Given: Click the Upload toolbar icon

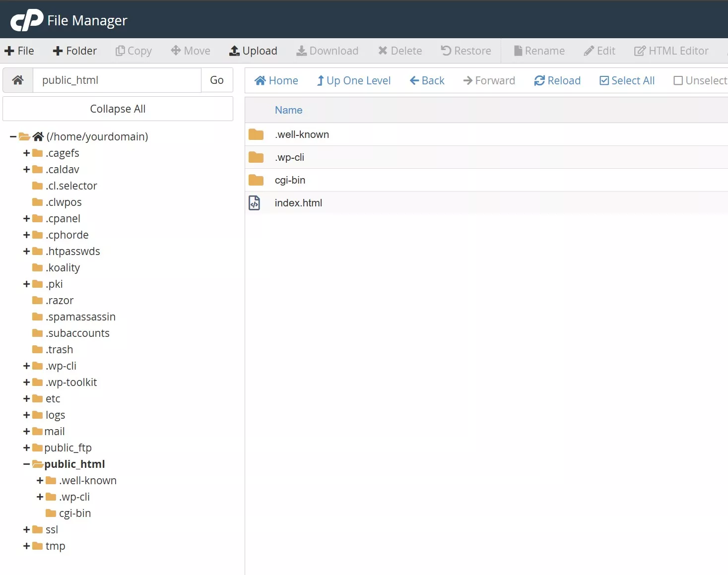Looking at the screenshot, I should pyautogui.click(x=234, y=51).
